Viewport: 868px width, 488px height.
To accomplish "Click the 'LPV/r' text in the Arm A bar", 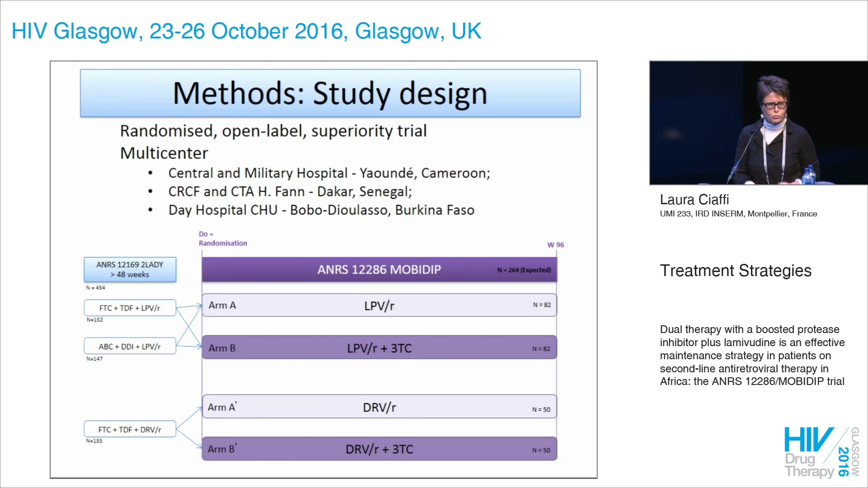I will click(379, 306).
